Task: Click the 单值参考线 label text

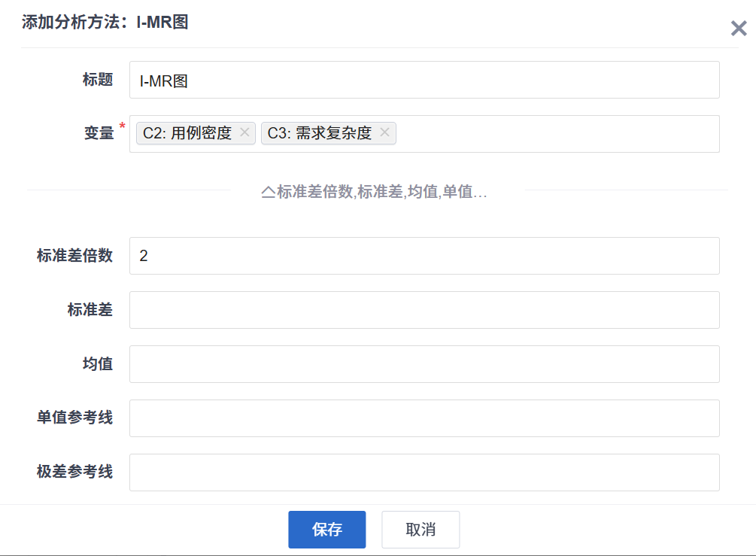Action: point(74,418)
